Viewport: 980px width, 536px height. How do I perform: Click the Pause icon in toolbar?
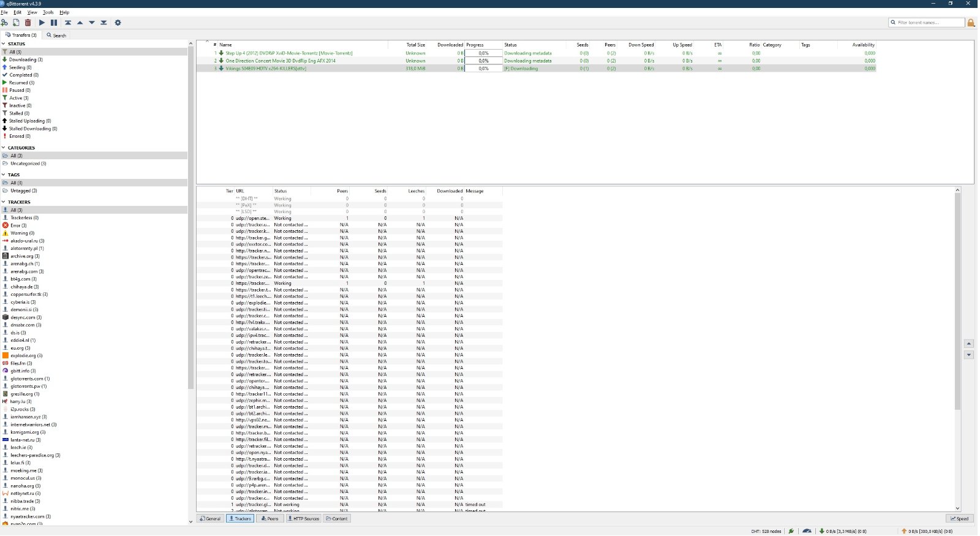click(x=54, y=23)
